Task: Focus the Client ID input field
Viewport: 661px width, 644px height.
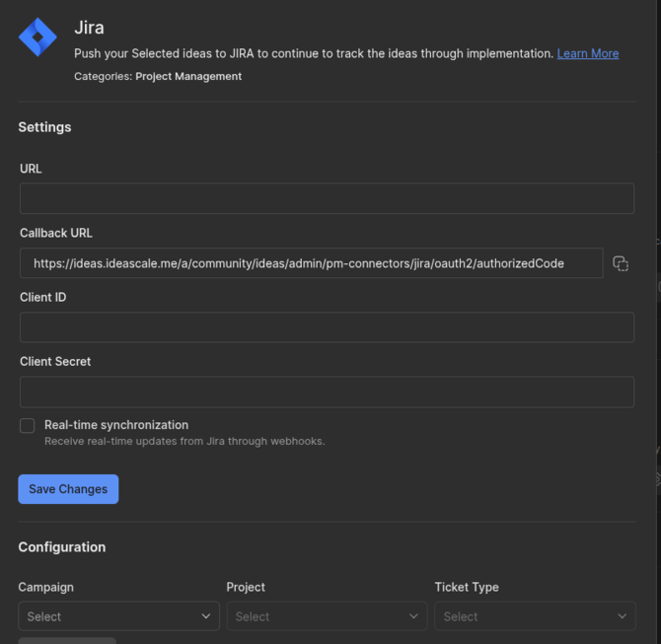Action: pos(327,327)
